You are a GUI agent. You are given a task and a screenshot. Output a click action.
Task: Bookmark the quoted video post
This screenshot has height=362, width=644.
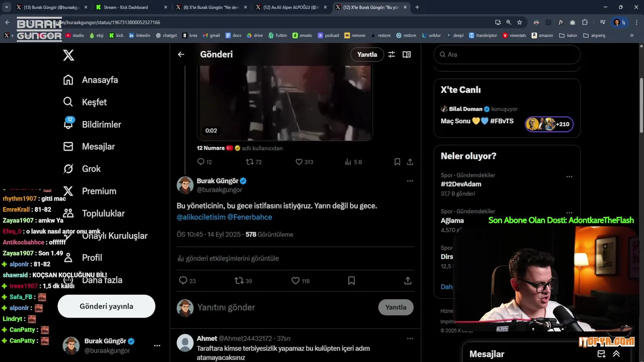pos(397,162)
